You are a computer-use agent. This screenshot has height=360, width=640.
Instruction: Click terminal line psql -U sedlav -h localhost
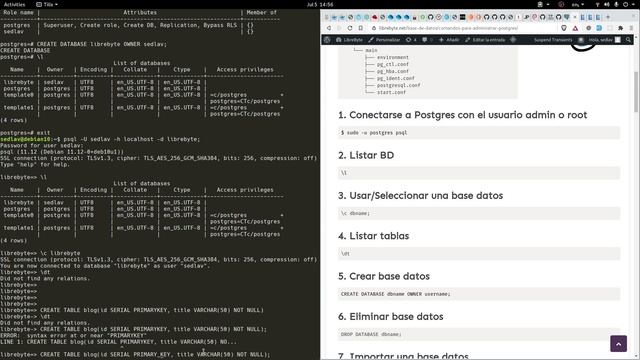[x=100, y=139]
